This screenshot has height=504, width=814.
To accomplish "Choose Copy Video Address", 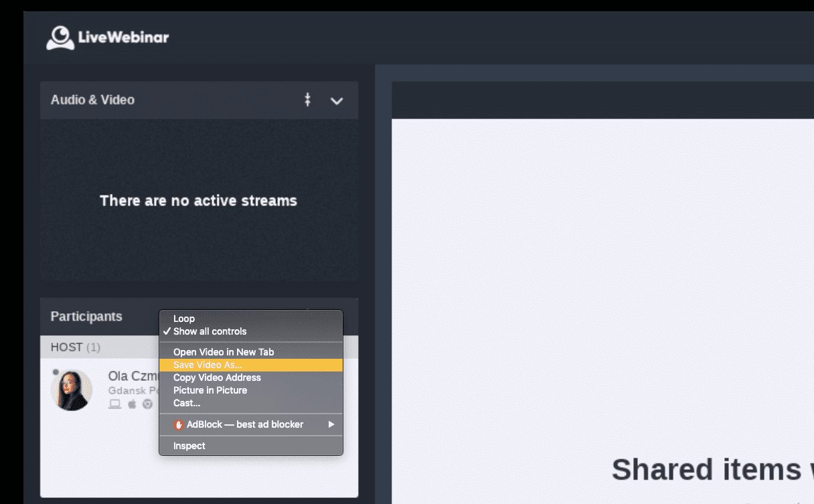I will click(217, 377).
